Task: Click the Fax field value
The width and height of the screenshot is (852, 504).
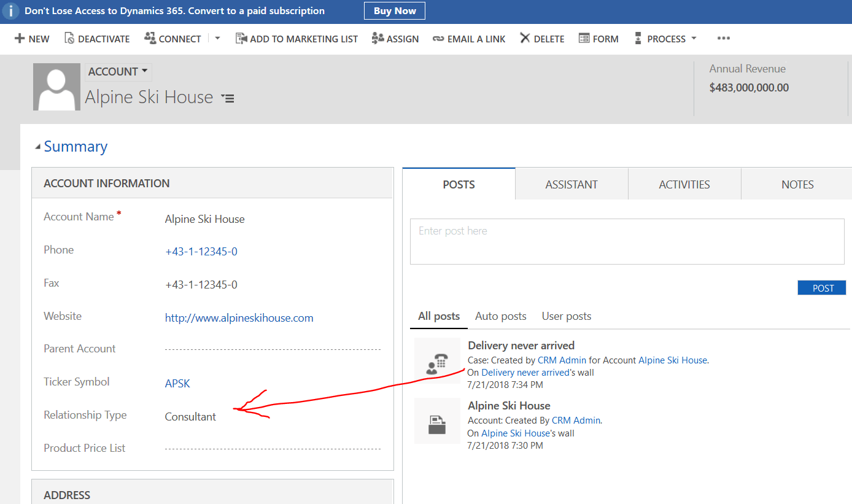Action: tap(201, 285)
